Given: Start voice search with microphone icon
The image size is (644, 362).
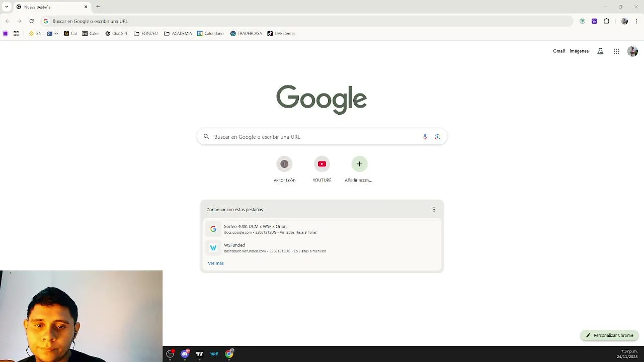Looking at the screenshot, I should [425, 137].
